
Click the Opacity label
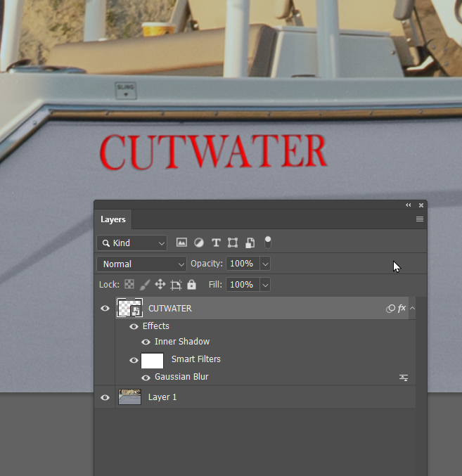[x=207, y=264]
